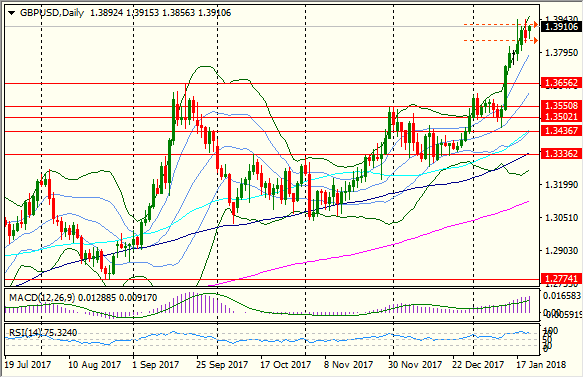Select the price scale value 1.31990
The height and width of the screenshot is (378, 584).
tap(561, 185)
